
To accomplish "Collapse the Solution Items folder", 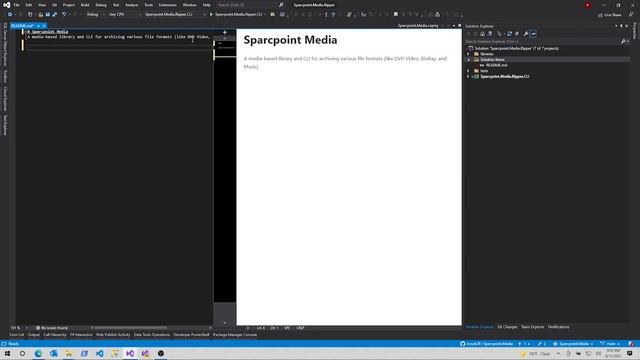I will point(468,60).
